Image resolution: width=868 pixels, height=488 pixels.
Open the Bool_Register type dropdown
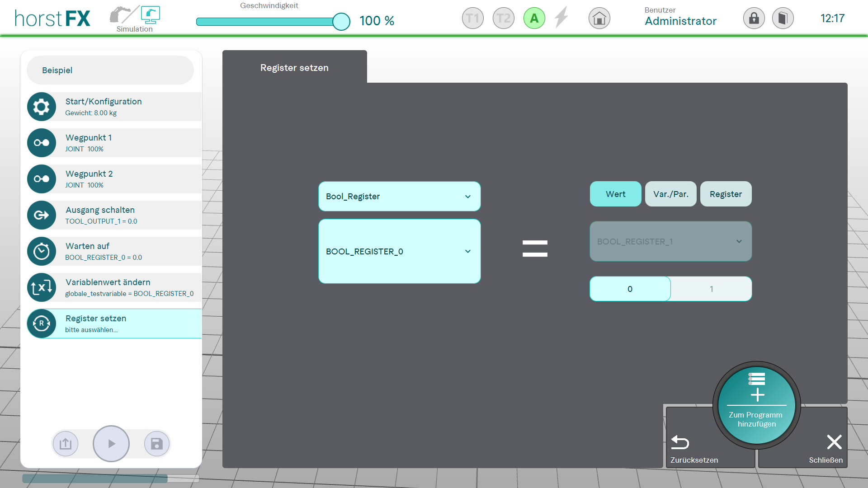[x=399, y=197]
